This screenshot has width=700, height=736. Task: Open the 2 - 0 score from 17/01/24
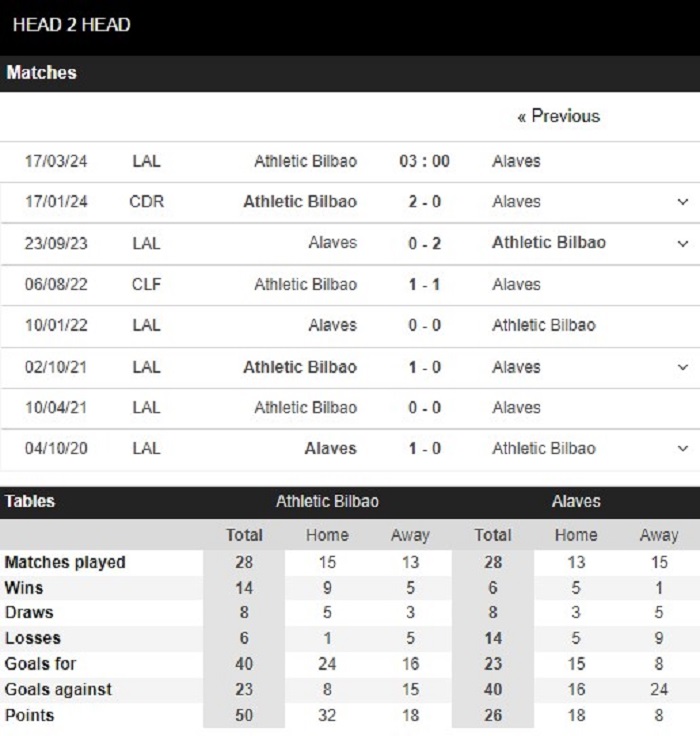[x=424, y=202]
